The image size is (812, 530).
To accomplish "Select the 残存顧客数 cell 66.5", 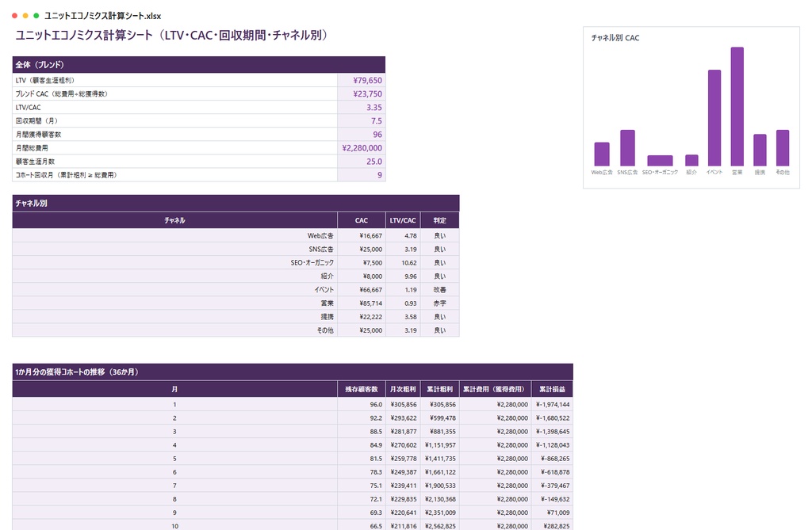I will [x=362, y=524].
